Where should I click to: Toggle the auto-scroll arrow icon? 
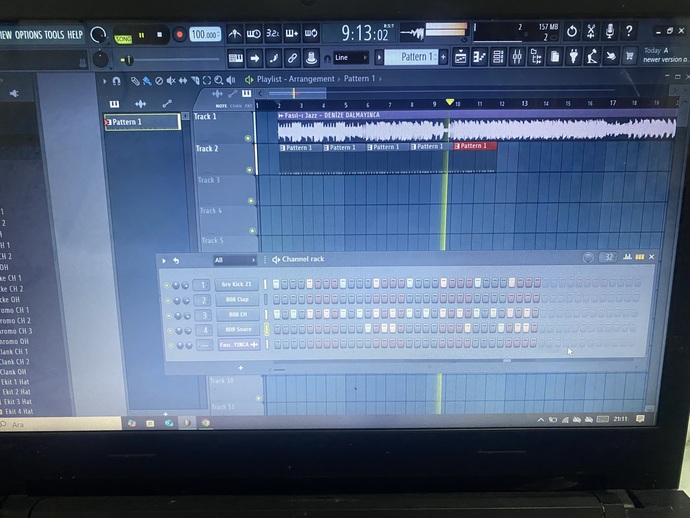(x=255, y=58)
